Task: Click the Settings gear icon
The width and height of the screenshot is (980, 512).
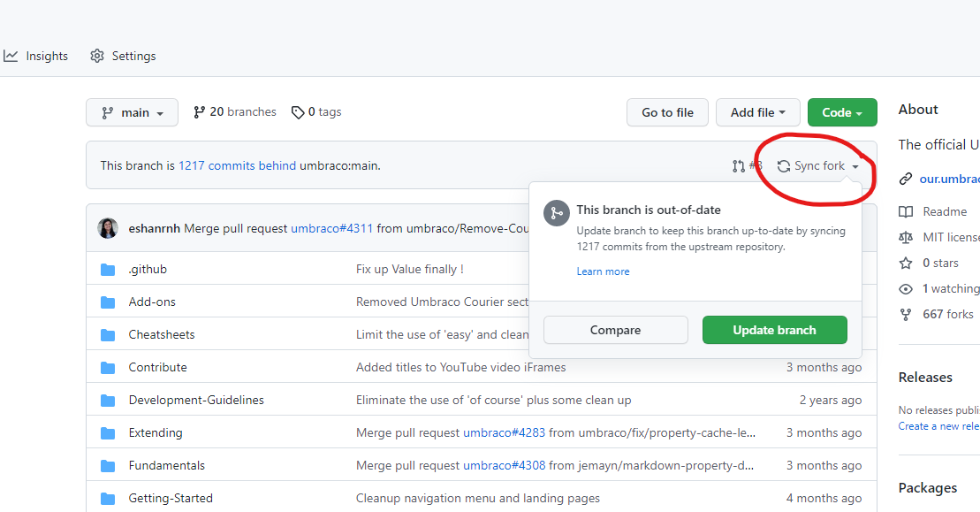Action: click(x=97, y=56)
